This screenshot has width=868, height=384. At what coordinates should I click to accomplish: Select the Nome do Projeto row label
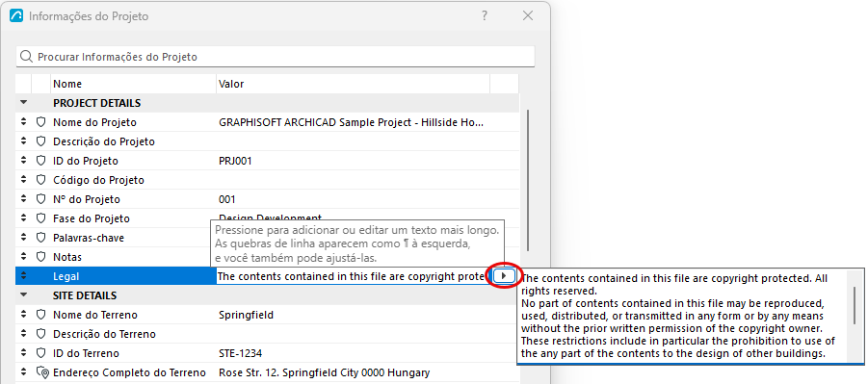pyautogui.click(x=94, y=122)
